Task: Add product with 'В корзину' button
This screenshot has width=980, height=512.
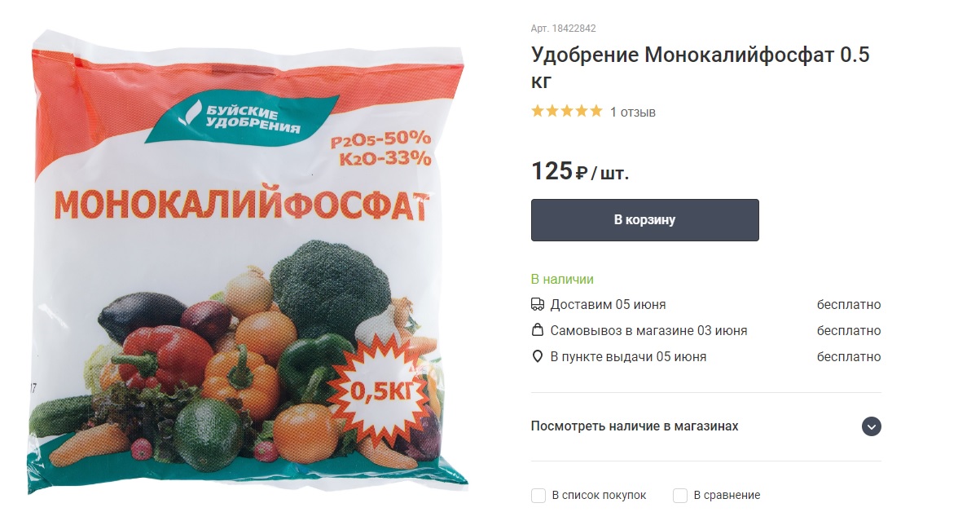Action: coord(645,220)
